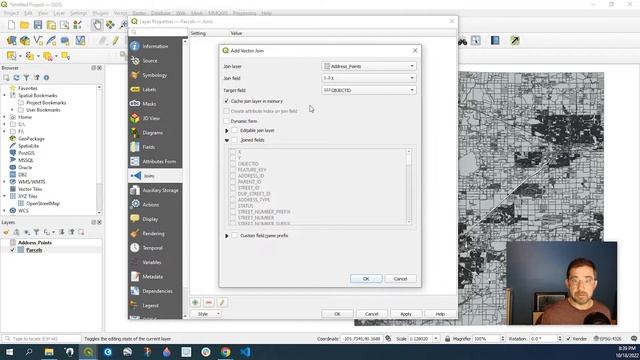Open the Join layer dropdown
Image resolution: width=640 pixels, height=360 pixels.
pos(369,66)
